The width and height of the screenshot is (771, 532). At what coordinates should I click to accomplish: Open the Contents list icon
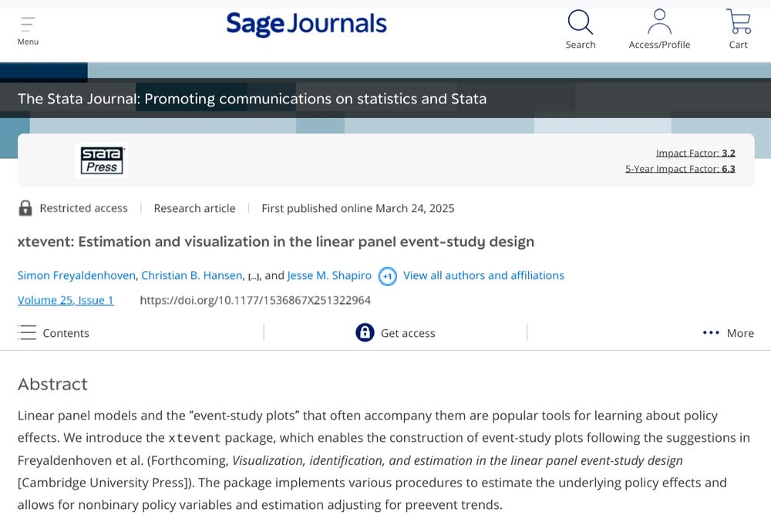coord(28,333)
